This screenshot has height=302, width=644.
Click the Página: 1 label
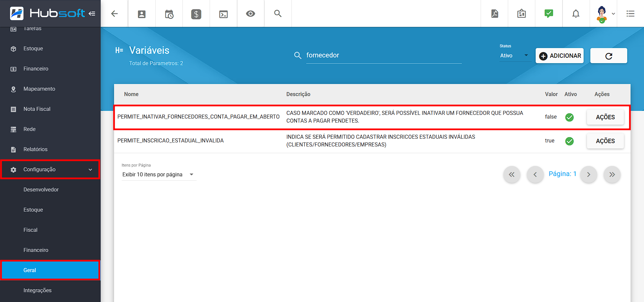(x=562, y=174)
